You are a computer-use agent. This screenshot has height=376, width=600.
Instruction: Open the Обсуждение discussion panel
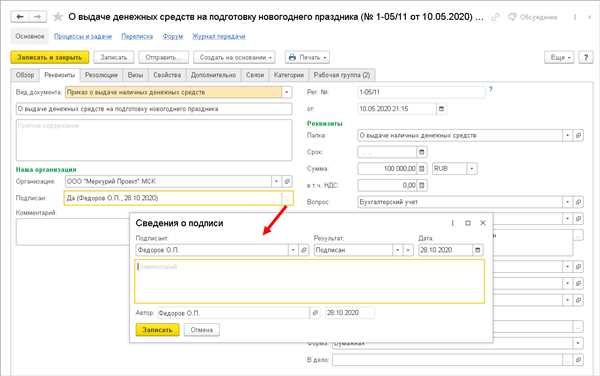533,17
